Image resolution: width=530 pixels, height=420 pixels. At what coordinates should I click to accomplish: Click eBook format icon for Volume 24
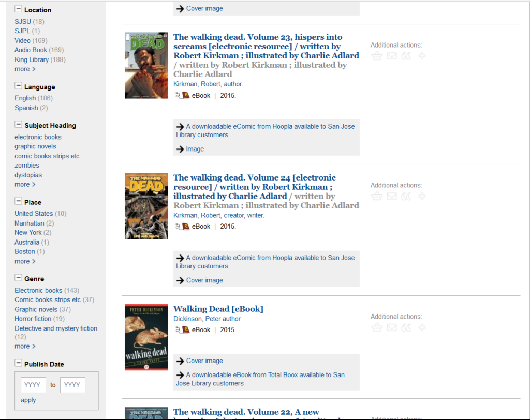coord(182,226)
